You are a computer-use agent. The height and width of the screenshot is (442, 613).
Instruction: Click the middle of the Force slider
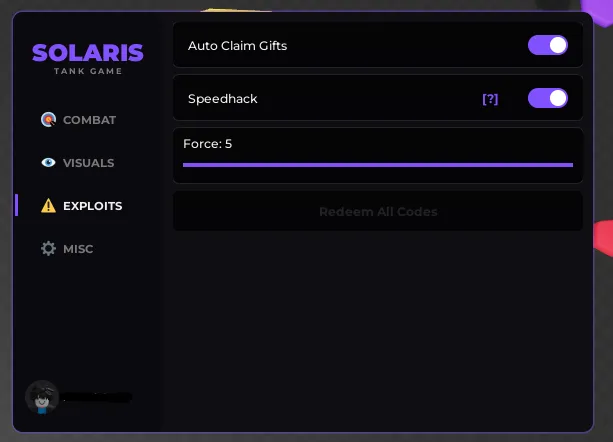pyautogui.click(x=378, y=164)
